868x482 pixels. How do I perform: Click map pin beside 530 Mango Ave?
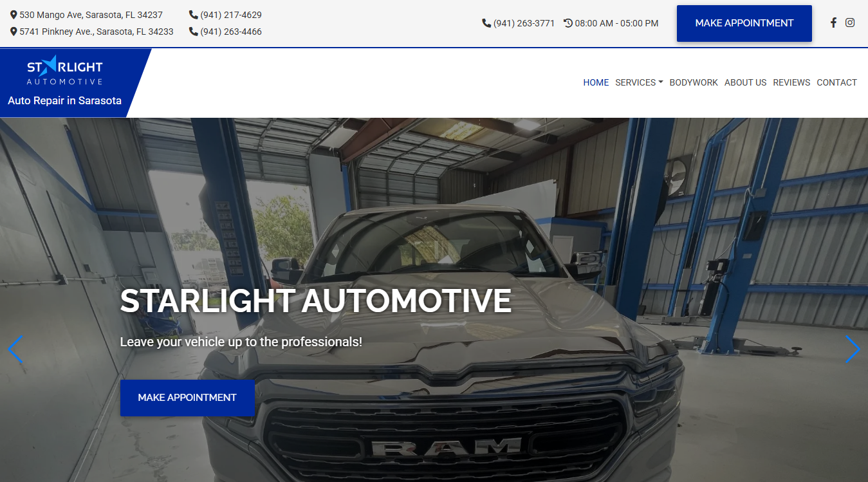[x=14, y=15]
